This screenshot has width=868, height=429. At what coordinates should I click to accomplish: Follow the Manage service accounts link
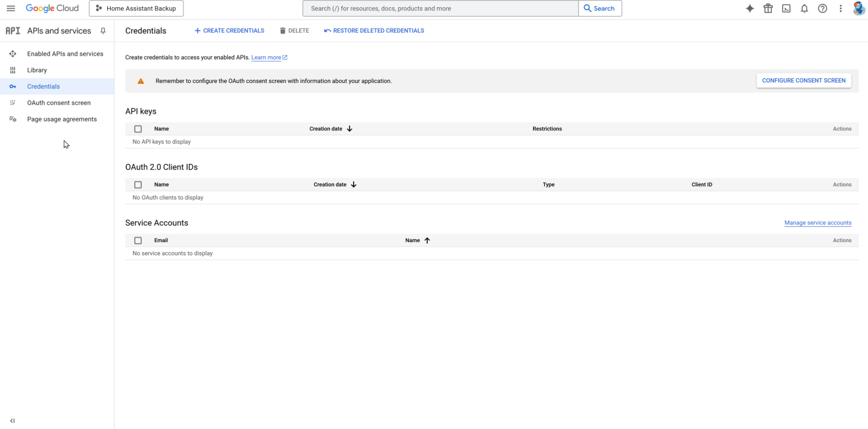click(817, 223)
